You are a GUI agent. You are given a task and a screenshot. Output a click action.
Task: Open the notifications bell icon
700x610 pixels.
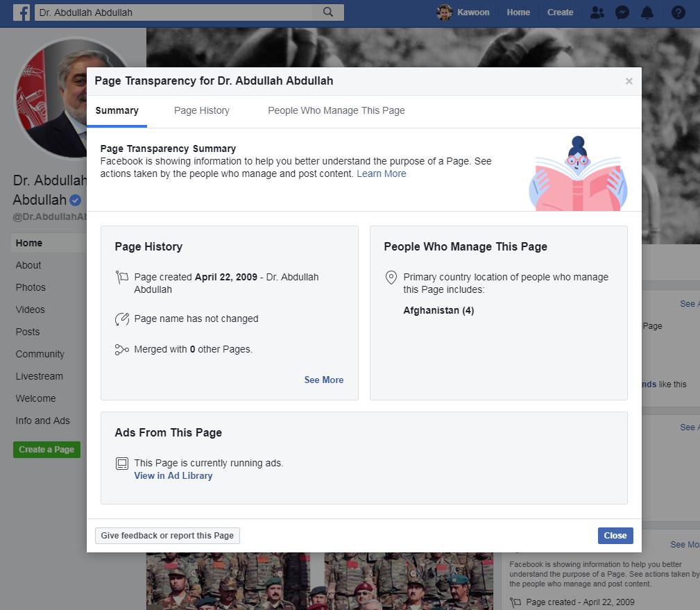pyautogui.click(x=647, y=12)
